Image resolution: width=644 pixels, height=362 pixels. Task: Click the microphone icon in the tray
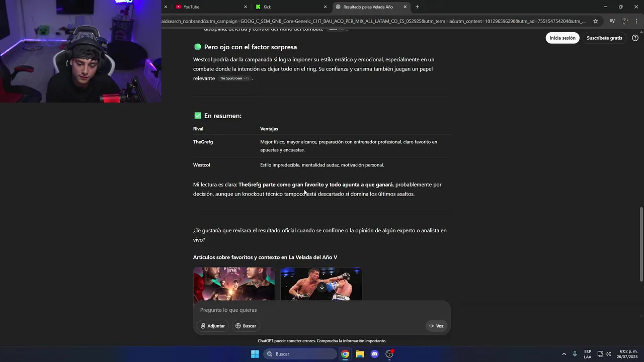[575, 354]
